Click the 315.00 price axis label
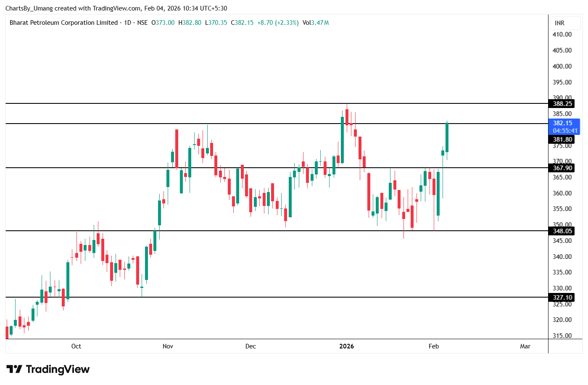The width and height of the screenshot is (588, 385). pos(562,336)
